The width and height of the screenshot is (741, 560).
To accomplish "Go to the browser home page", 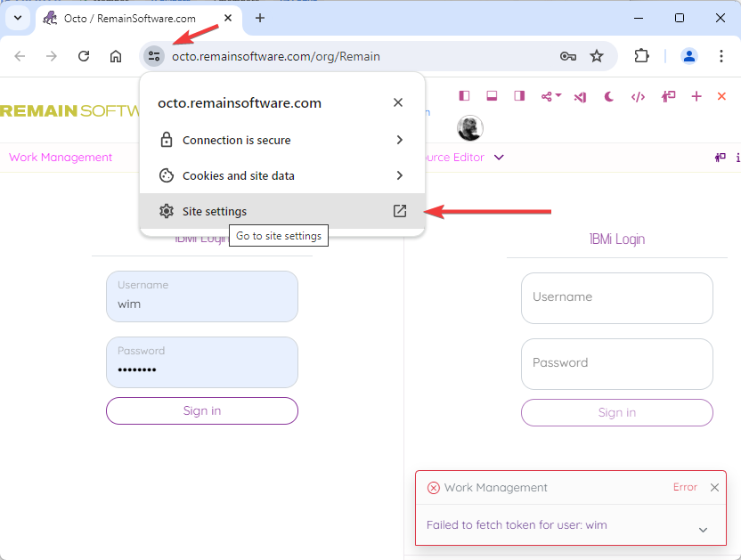I will point(116,56).
